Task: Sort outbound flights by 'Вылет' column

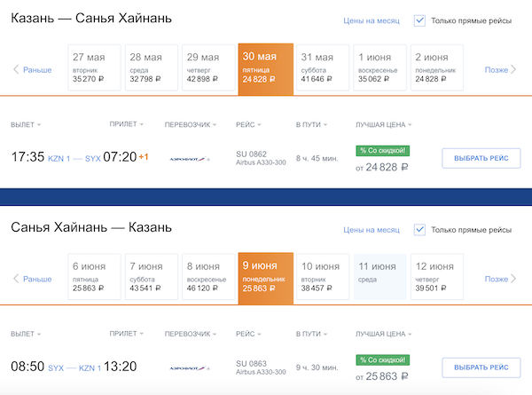Action: 26,125
